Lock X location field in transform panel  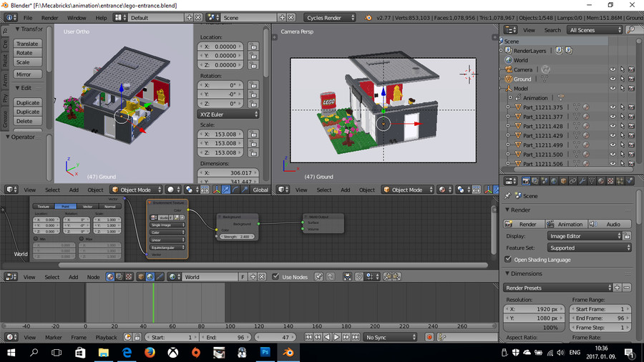[253, 47]
